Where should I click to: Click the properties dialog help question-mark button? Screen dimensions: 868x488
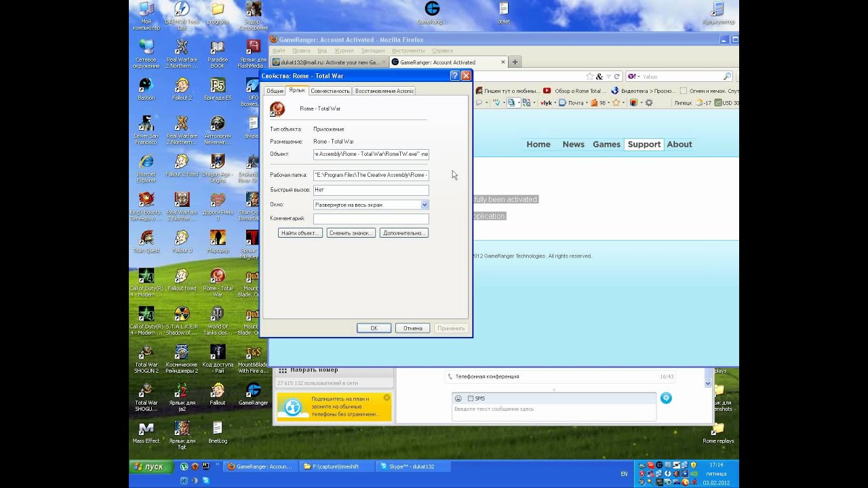tap(455, 76)
